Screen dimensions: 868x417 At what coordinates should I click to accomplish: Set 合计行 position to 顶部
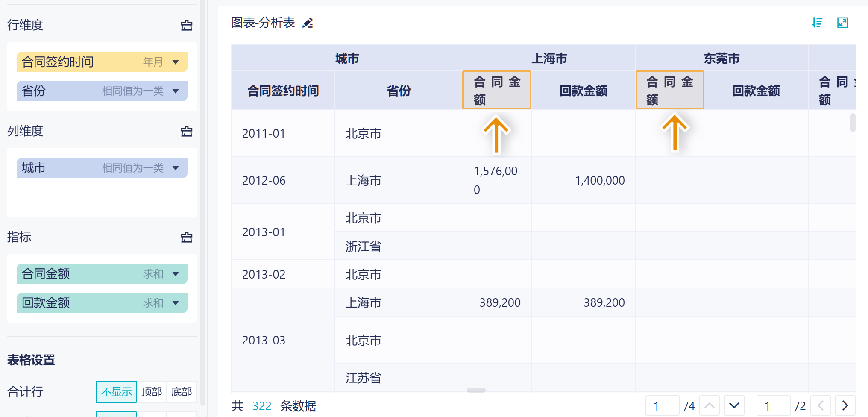(x=152, y=392)
